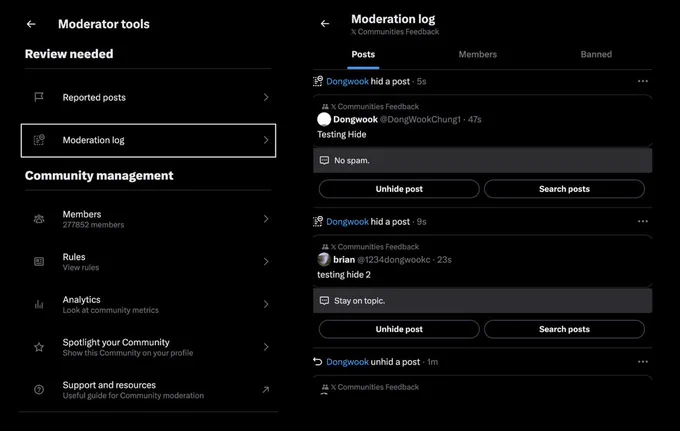Click the comment icon next to Stay on topic

pos(324,300)
